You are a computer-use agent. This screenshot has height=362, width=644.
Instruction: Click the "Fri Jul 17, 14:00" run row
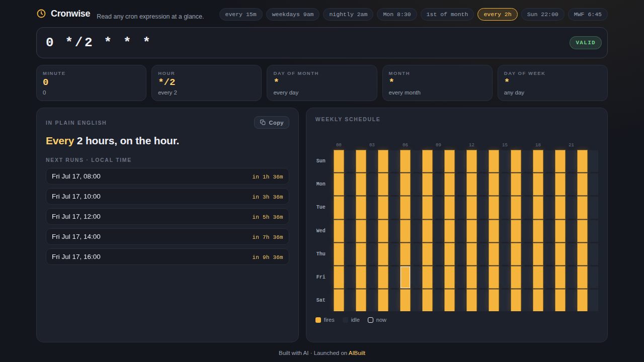[x=168, y=237]
